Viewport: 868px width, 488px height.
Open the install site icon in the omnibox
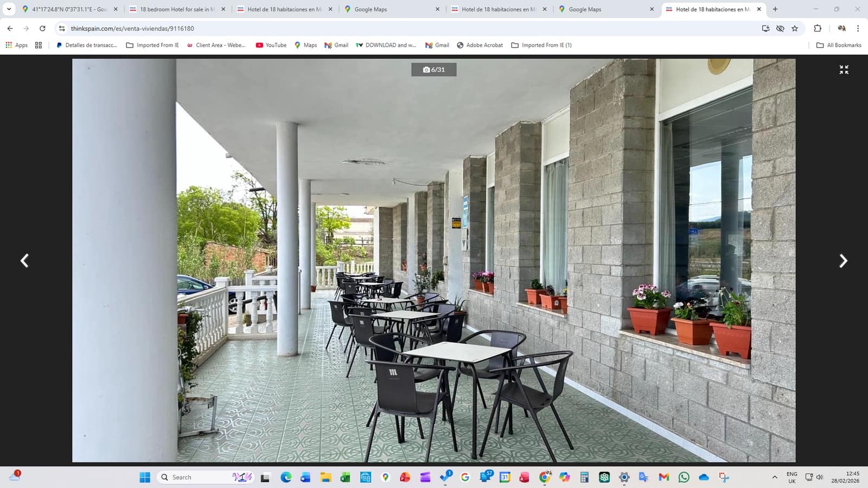765,28
